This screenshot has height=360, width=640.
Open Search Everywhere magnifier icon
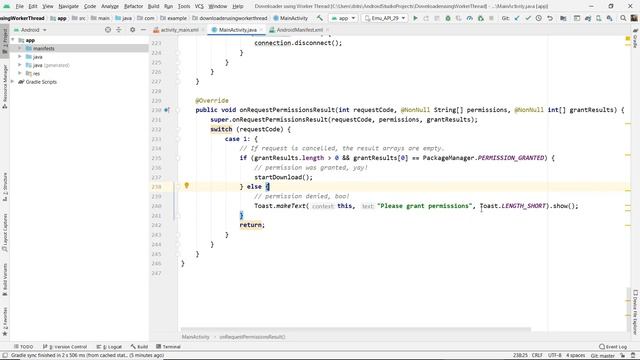(623, 18)
